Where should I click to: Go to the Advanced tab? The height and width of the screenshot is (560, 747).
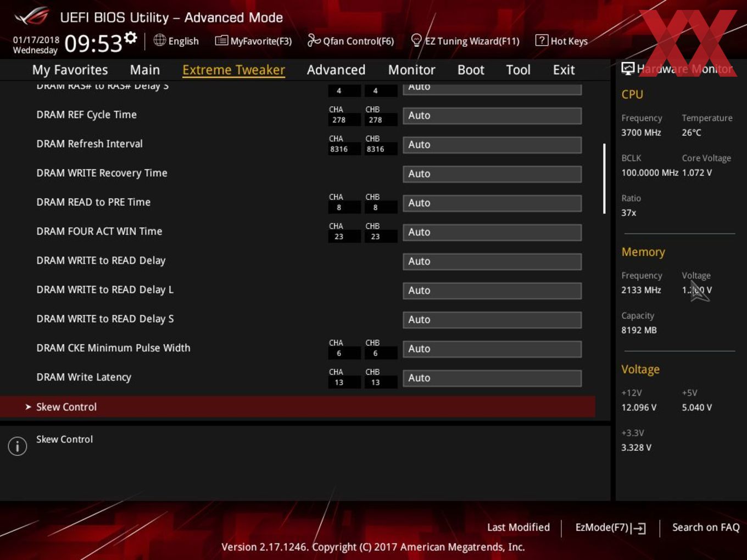pyautogui.click(x=336, y=70)
